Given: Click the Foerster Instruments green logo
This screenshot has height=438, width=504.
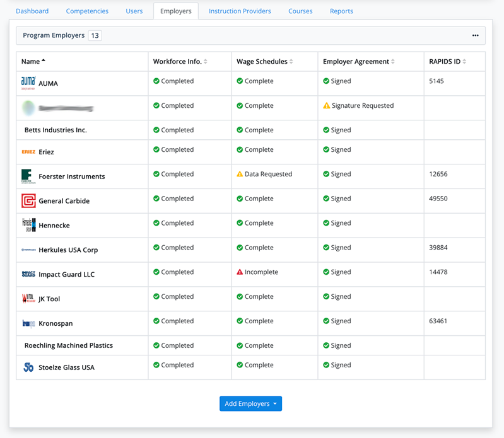Looking at the screenshot, I should [28, 176].
